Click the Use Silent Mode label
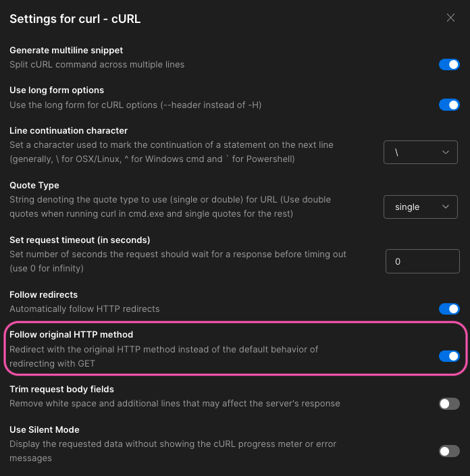This screenshot has width=470, height=476. (45, 430)
